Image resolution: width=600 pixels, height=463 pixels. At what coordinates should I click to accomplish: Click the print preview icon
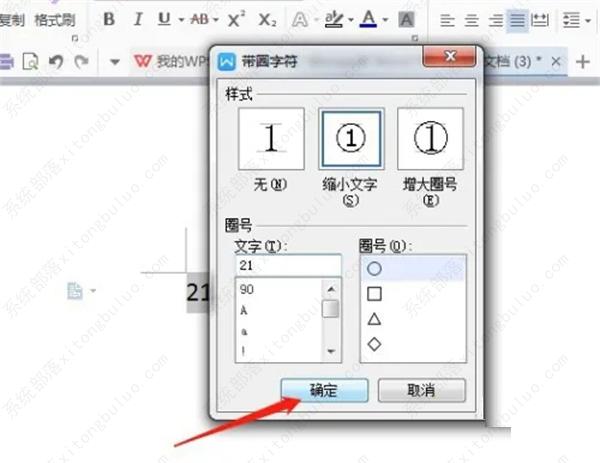coord(30,61)
